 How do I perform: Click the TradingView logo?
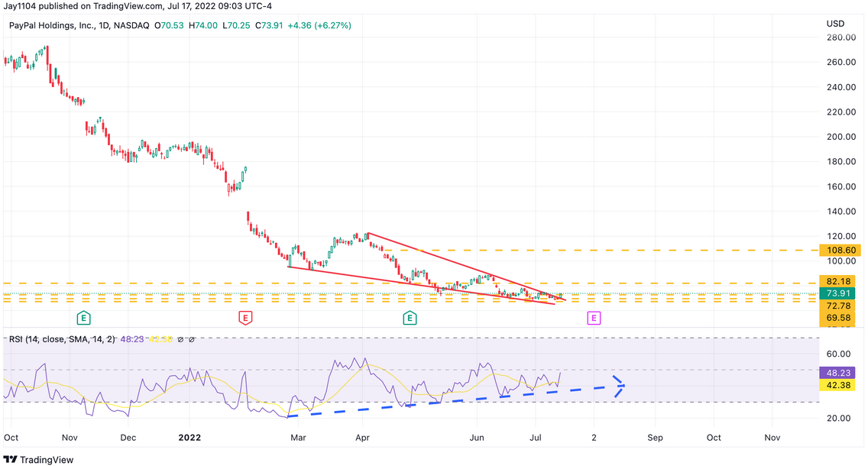[x=38, y=459]
